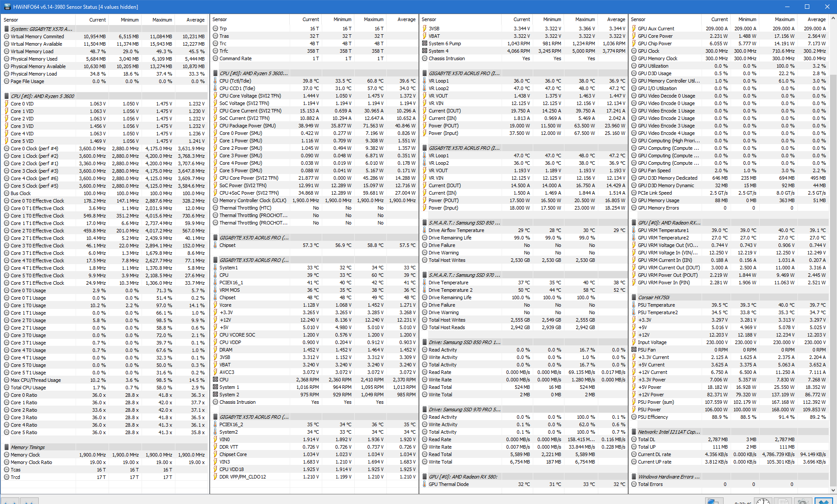Click the Core 5 Ratio row
The image size is (837, 504).
[x=105, y=432]
